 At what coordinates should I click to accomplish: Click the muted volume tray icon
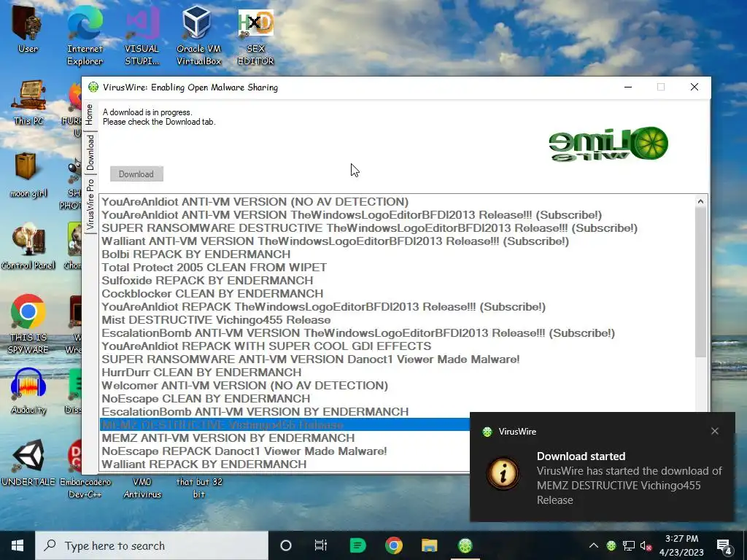[x=646, y=545]
